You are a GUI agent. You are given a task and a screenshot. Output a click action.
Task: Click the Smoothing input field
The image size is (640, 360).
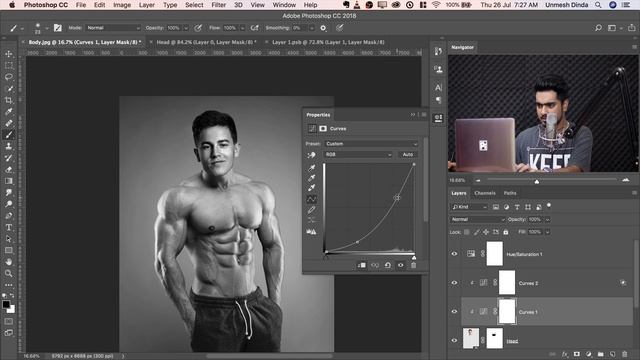[x=299, y=28]
